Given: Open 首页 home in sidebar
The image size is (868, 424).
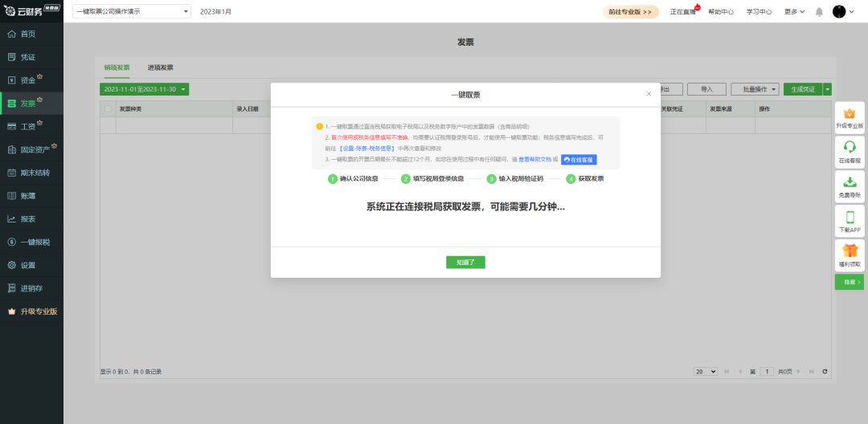Looking at the screenshot, I should click(x=31, y=34).
